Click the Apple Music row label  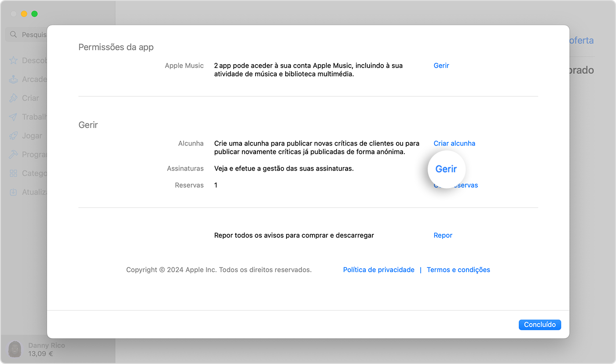click(x=184, y=66)
